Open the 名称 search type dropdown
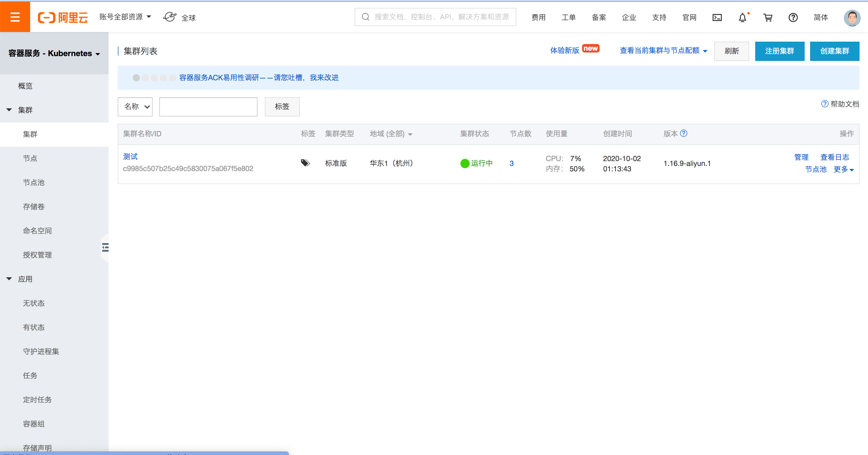This screenshot has height=455, width=868. click(x=135, y=107)
